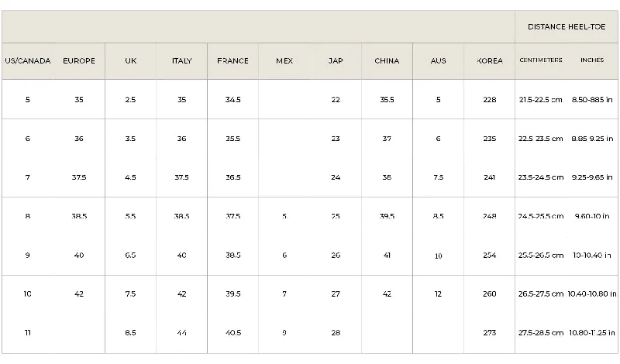The height and width of the screenshot is (364, 620).
Task: Select the 10.80-11.25 in measurement
Action: point(592,333)
